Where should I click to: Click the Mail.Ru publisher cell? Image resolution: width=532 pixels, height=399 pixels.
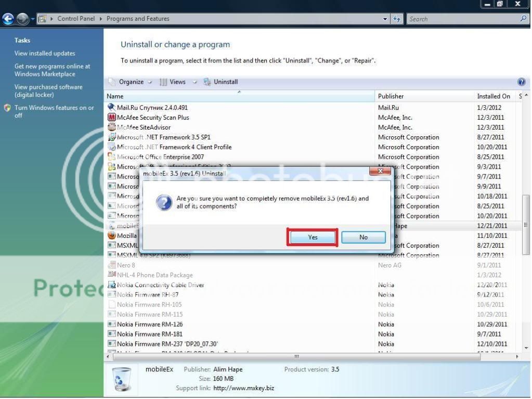[x=388, y=108]
